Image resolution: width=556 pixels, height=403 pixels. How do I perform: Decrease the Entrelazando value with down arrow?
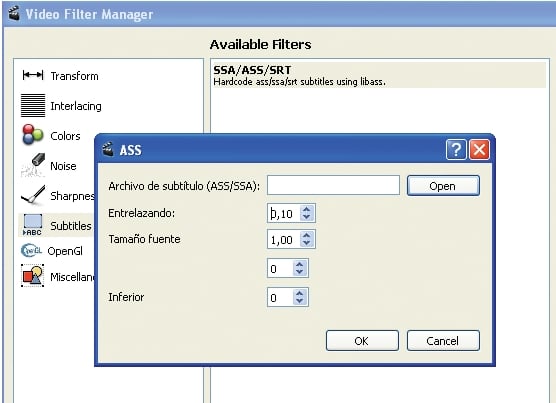(x=307, y=217)
